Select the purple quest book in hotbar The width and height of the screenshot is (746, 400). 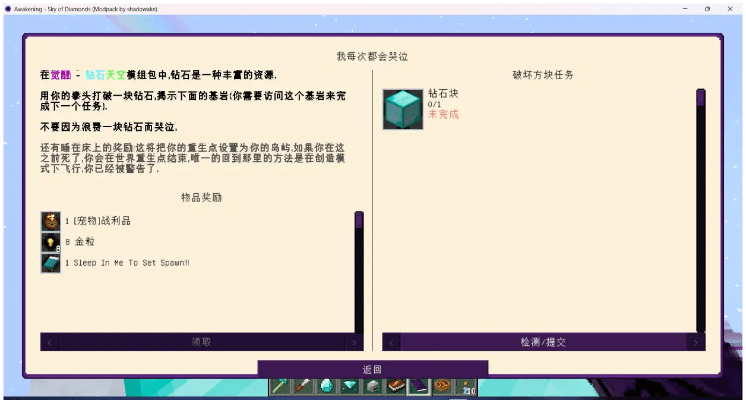pyautogui.click(x=419, y=386)
